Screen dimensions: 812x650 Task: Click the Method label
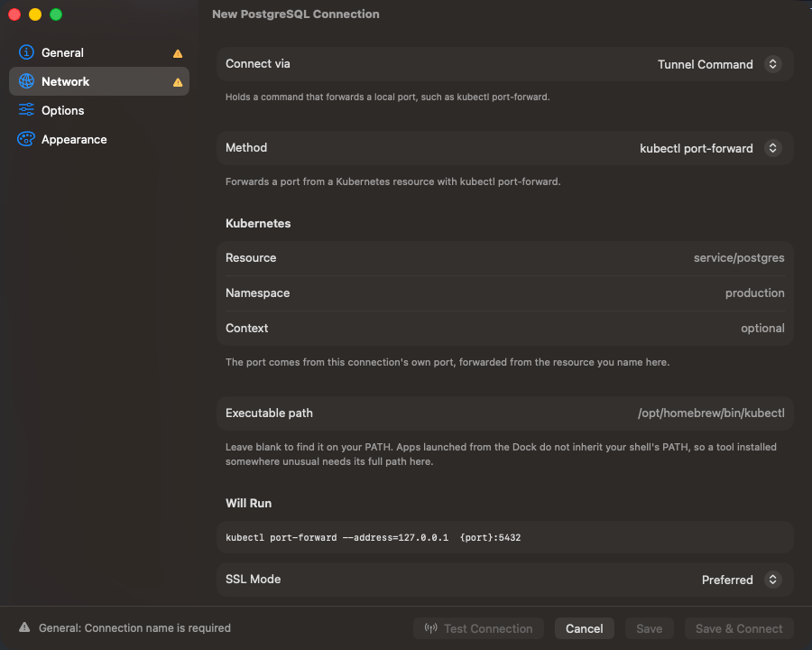click(246, 148)
